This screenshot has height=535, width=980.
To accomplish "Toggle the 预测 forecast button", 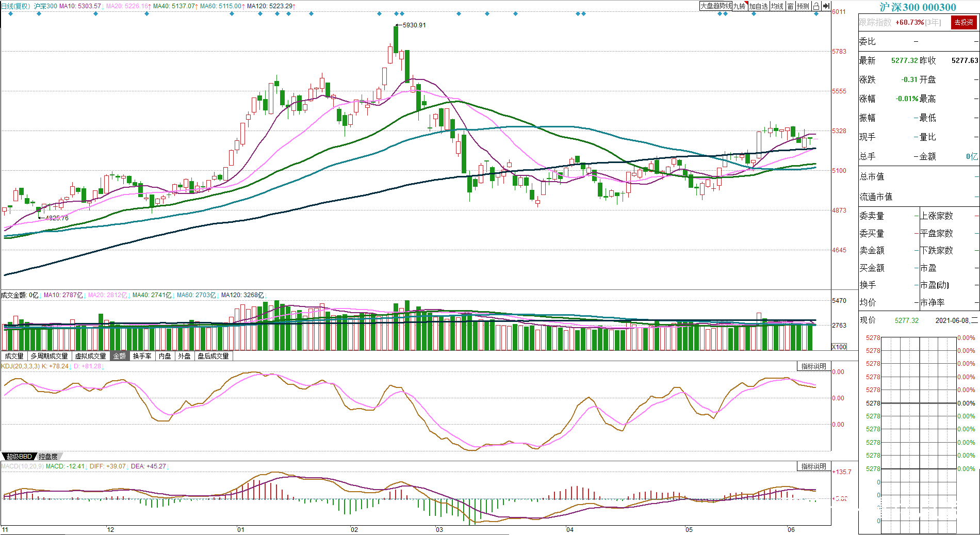I will tap(803, 6).
